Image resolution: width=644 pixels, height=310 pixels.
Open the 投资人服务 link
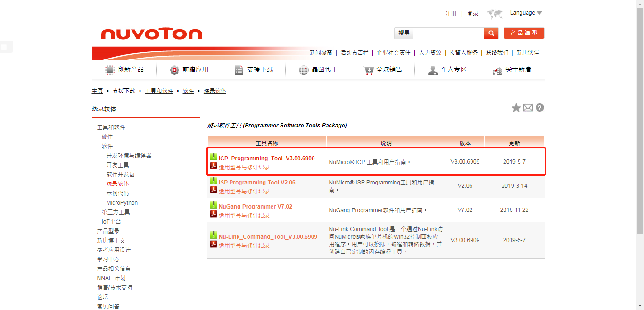pos(464,53)
